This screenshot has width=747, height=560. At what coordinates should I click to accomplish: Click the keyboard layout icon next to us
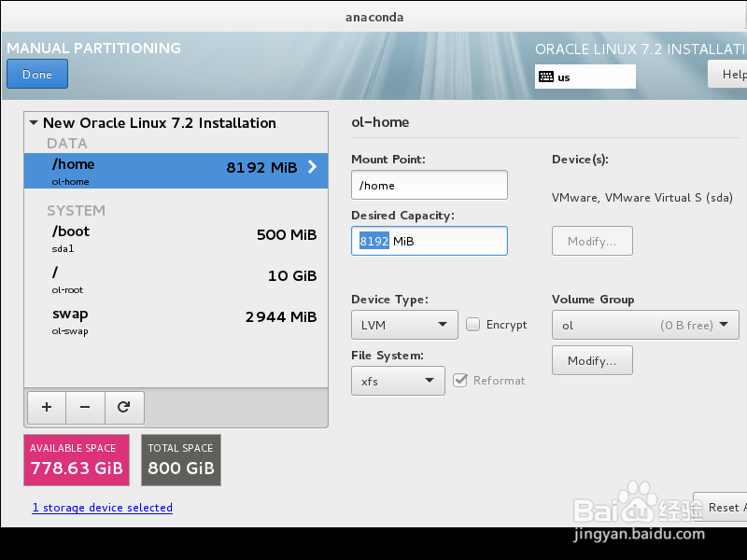(546, 77)
